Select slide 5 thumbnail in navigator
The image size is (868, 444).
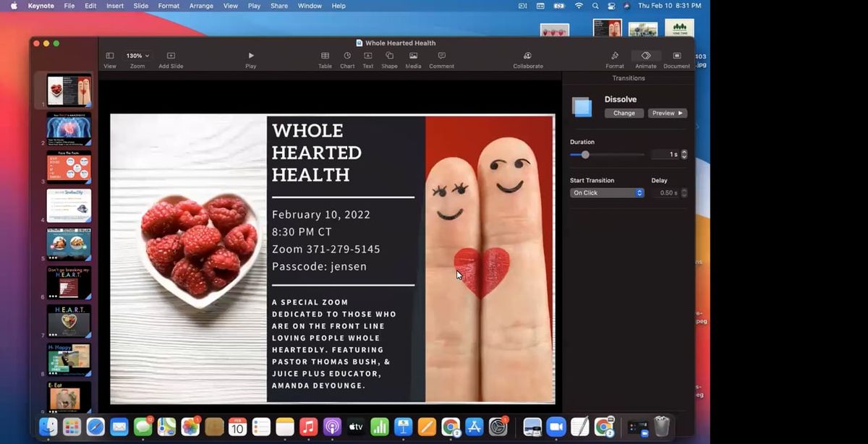coord(69,244)
